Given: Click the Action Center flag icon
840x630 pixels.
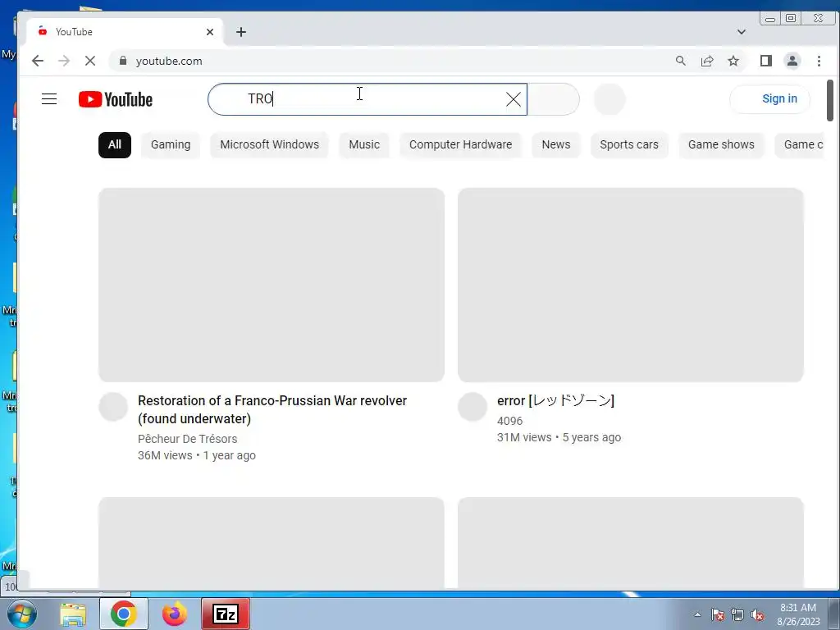Looking at the screenshot, I should pos(718,614).
